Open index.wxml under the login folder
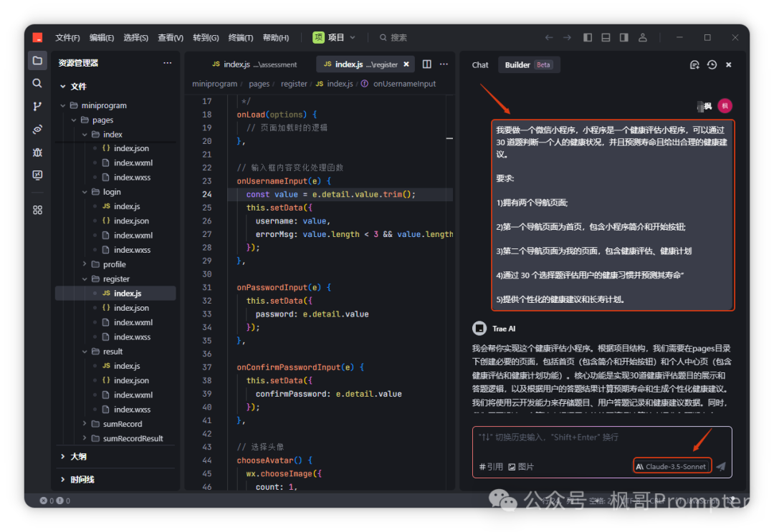 [133, 235]
